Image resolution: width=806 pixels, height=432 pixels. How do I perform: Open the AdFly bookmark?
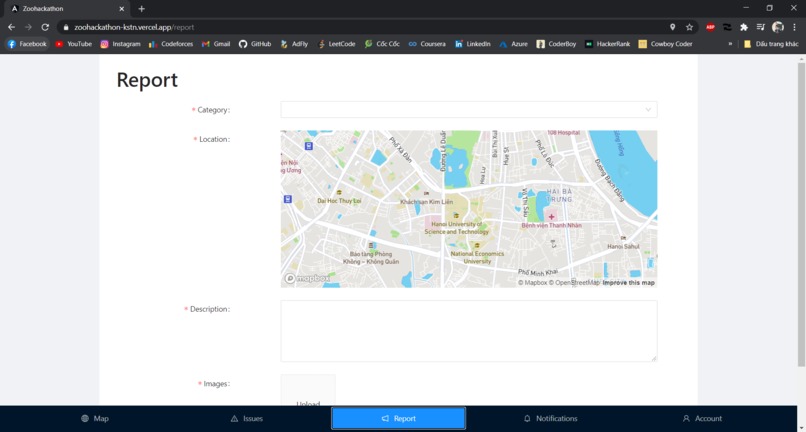[x=294, y=44]
